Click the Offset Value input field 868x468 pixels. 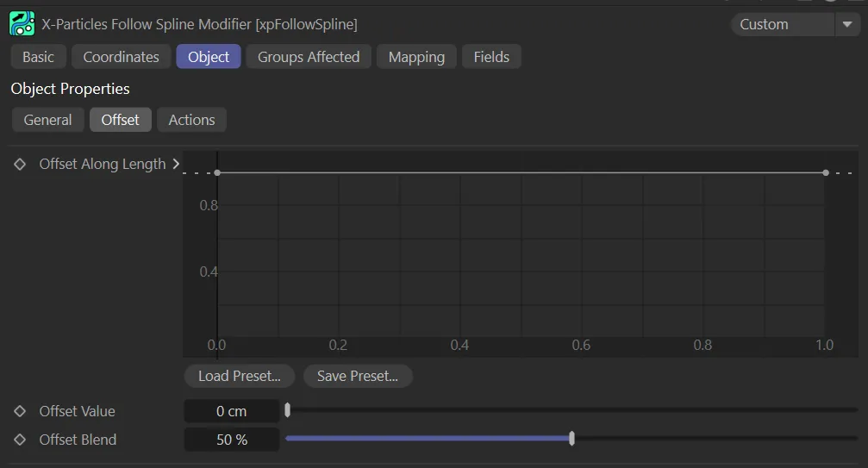(231, 411)
